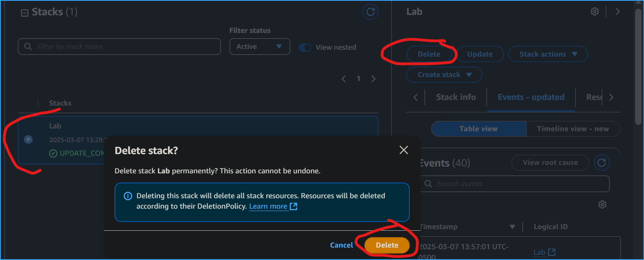Click the Filter by stack name field
The width and height of the screenshot is (644, 260).
pos(119,47)
